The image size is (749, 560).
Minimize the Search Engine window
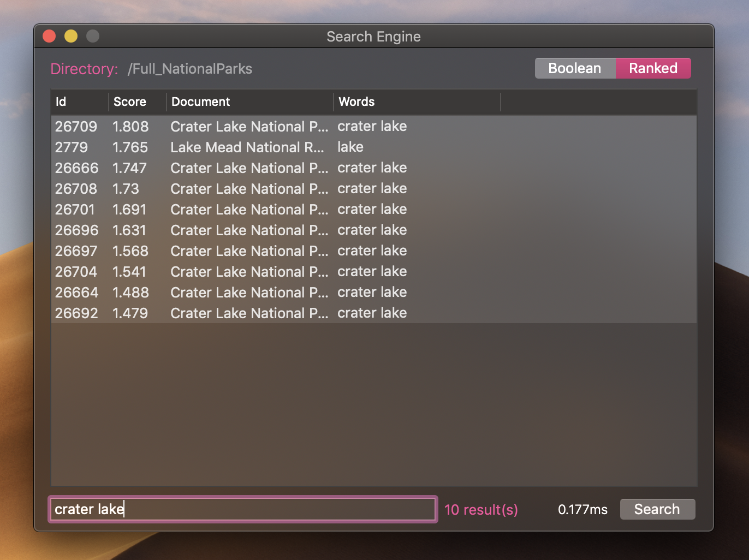click(71, 36)
